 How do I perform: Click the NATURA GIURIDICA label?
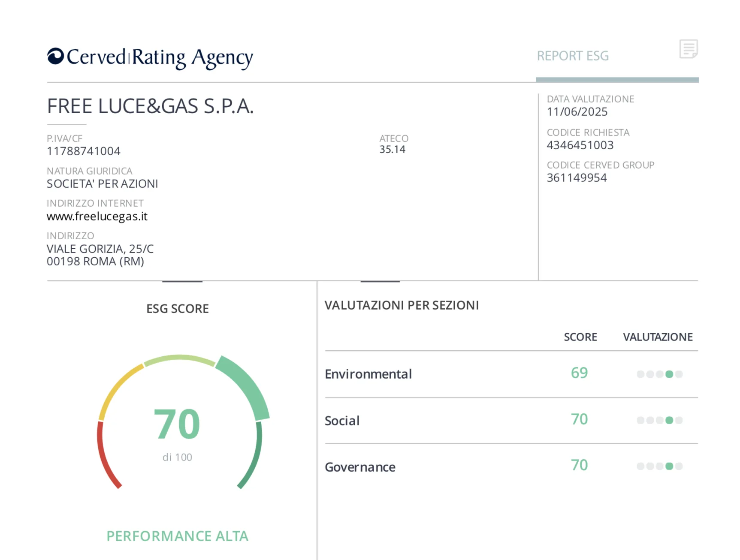[x=90, y=171]
